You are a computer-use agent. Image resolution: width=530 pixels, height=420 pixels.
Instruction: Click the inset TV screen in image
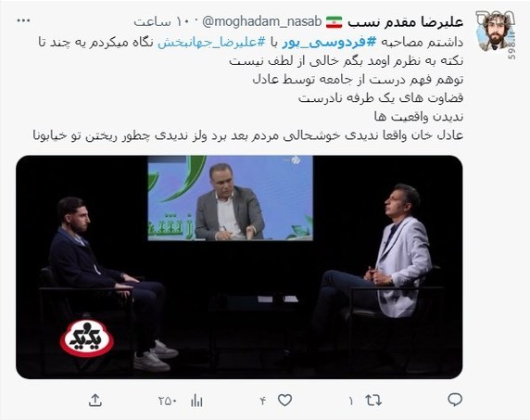pos(231,198)
